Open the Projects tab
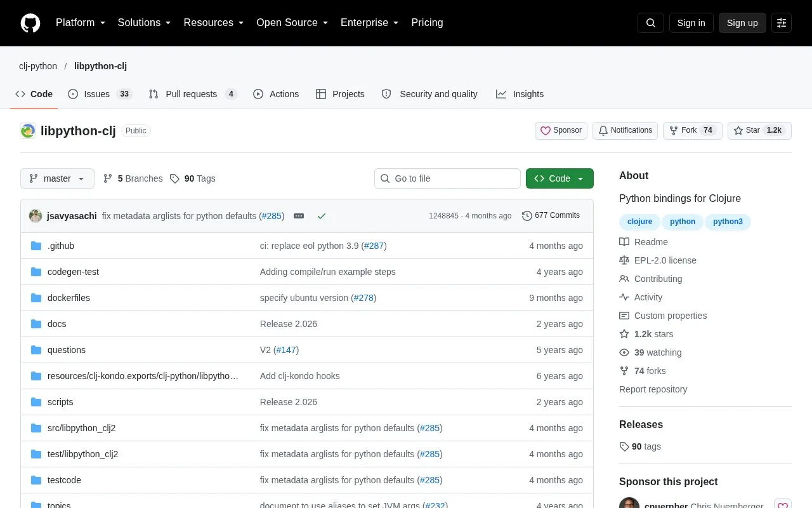Viewport: 812px width, 508px height. pyautogui.click(x=340, y=94)
